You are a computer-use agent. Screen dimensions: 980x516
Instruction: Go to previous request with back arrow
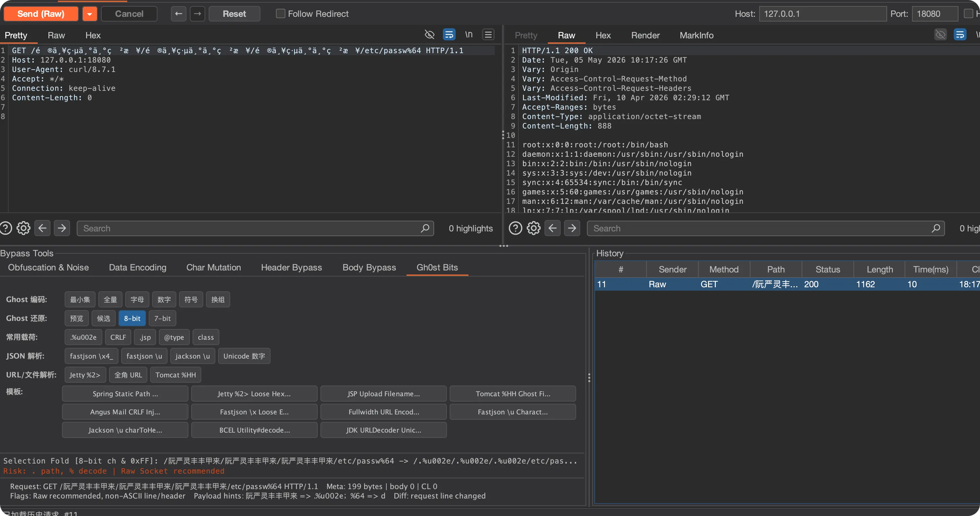178,14
